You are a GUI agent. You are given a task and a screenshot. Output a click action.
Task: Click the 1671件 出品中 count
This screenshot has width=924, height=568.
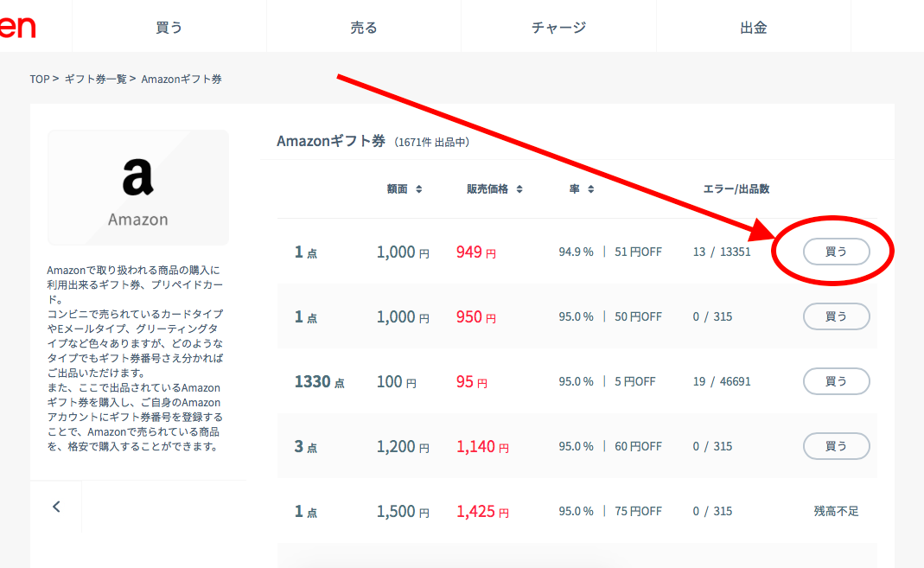432,142
